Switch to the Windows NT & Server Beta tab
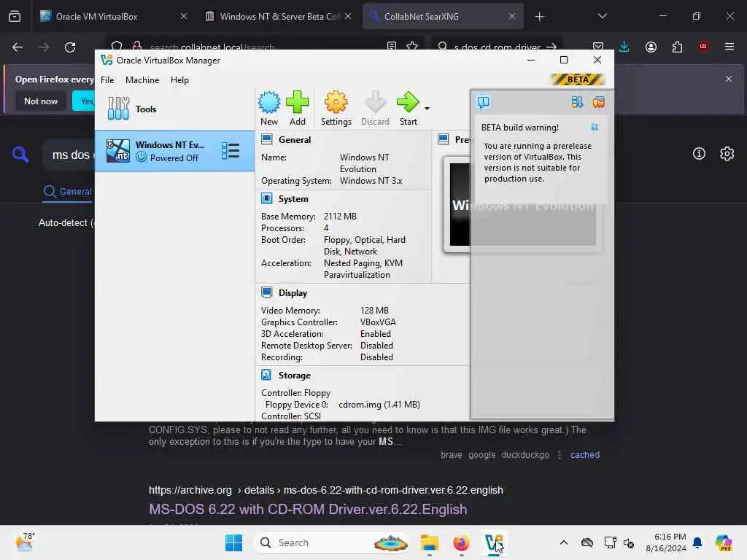 pyautogui.click(x=278, y=16)
